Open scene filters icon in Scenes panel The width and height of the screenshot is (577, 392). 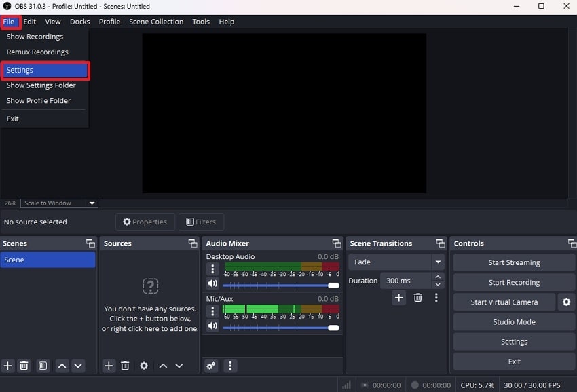click(x=43, y=366)
